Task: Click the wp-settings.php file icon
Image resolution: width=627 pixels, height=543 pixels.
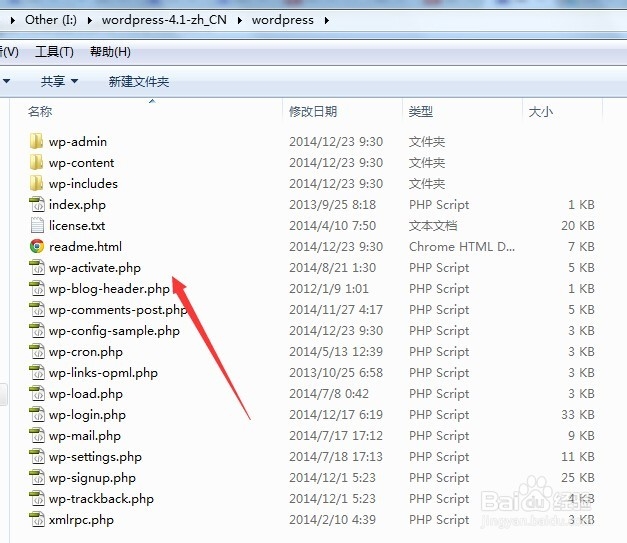Action: click(x=37, y=456)
